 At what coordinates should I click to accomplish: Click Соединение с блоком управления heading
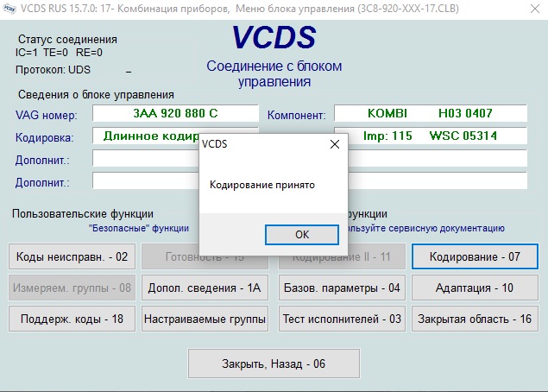click(274, 73)
